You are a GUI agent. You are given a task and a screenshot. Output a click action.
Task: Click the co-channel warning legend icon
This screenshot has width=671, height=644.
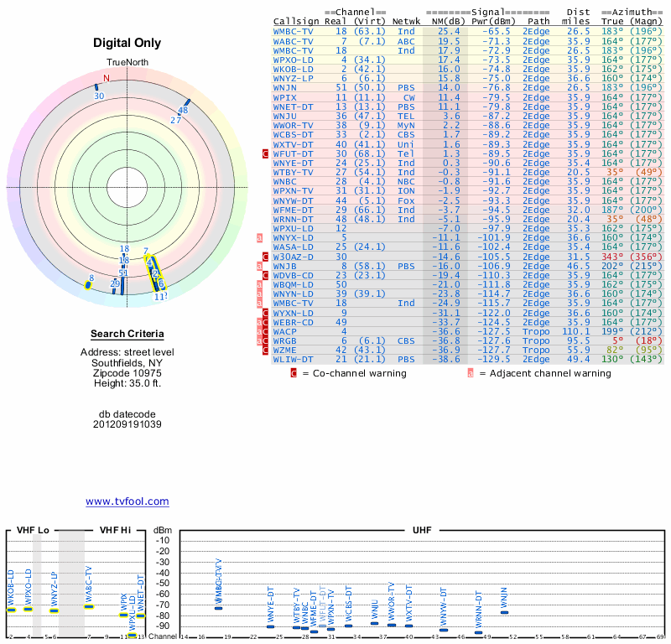[x=294, y=373]
